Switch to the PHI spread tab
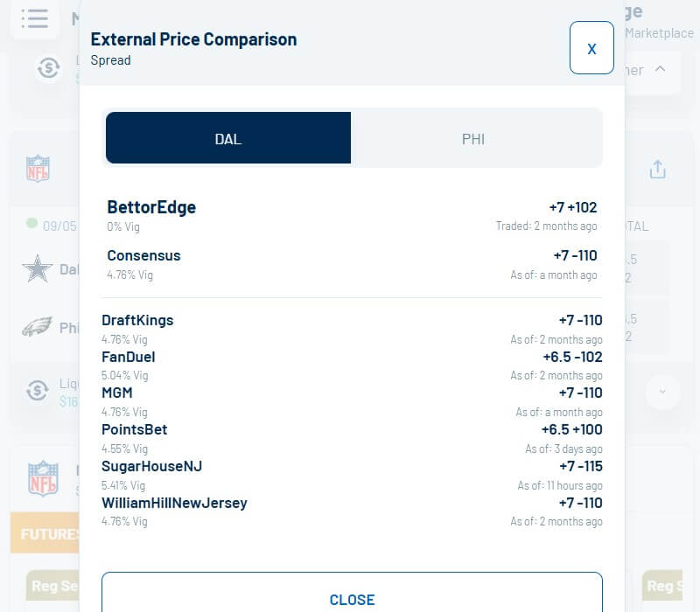 [473, 138]
